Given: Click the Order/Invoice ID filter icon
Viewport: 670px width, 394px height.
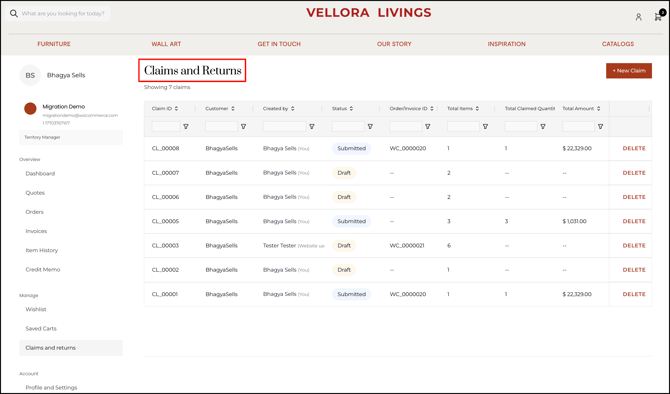Looking at the screenshot, I should [x=428, y=126].
